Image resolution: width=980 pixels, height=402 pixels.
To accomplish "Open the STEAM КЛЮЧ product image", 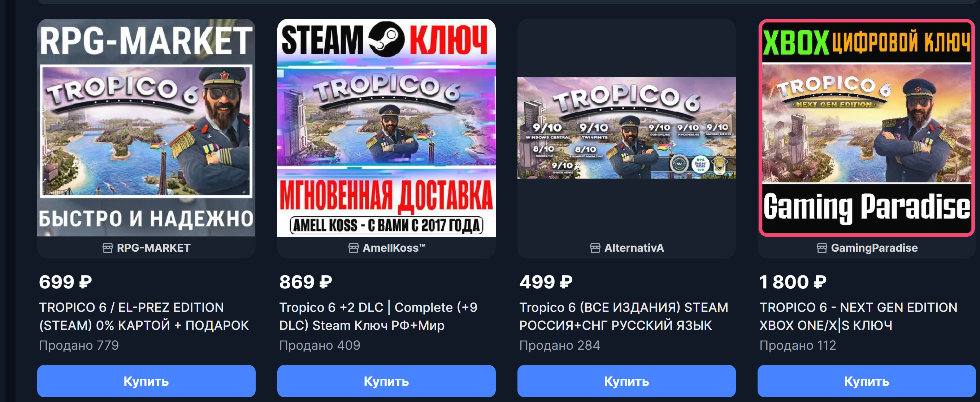I will (x=386, y=128).
